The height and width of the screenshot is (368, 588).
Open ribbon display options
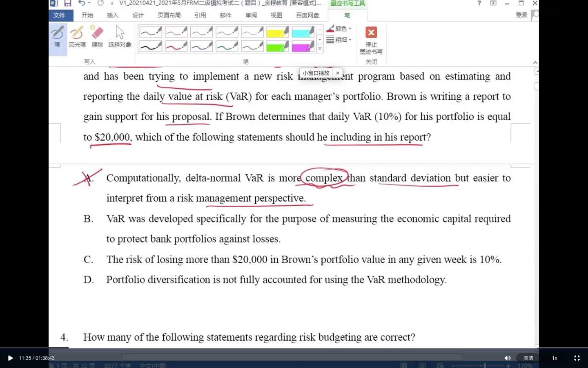(x=493, y=3)
